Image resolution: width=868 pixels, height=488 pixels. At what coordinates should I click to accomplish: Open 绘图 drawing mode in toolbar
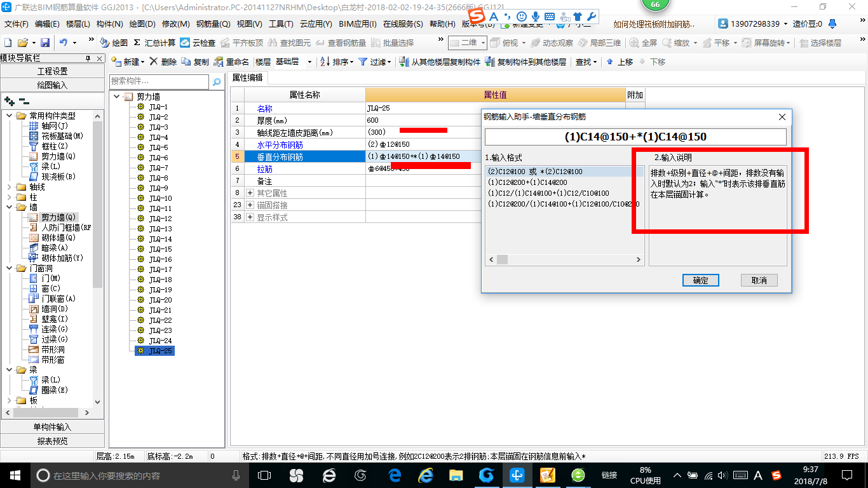tap(114, 43)
